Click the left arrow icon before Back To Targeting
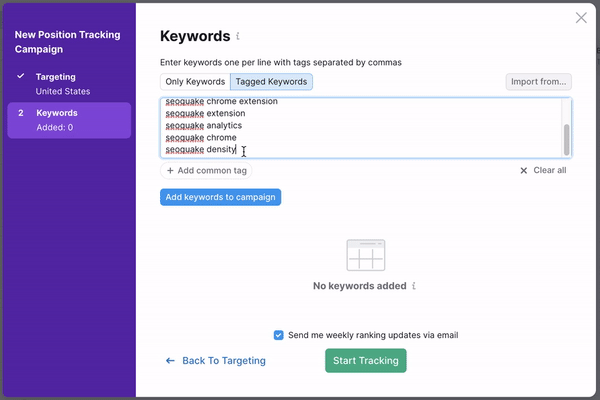Screen dimensions: 600x400 [170, 361]
